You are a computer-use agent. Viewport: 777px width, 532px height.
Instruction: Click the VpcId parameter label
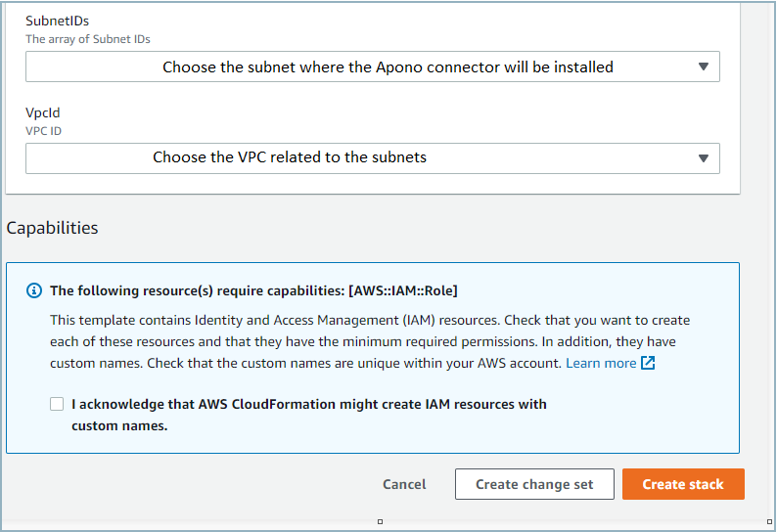43,112
